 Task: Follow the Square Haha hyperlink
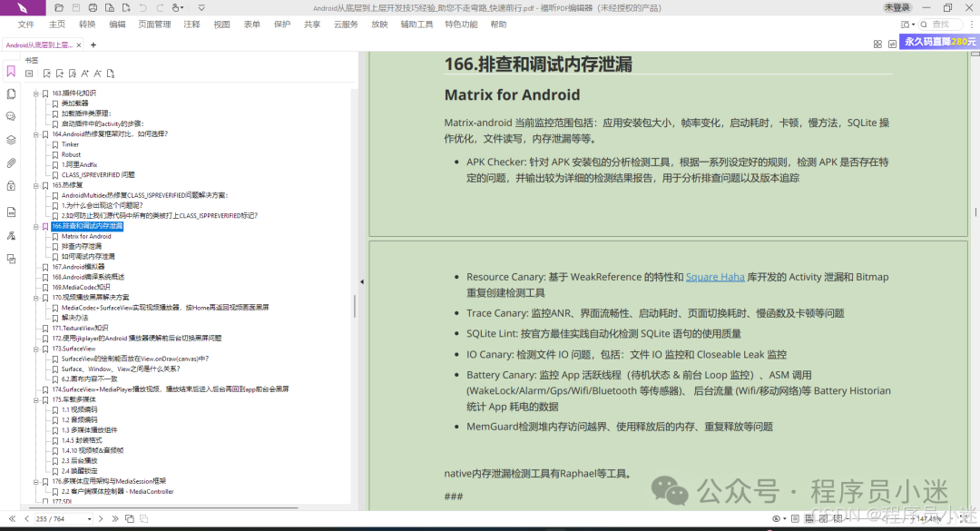click(x=715, y=277)
